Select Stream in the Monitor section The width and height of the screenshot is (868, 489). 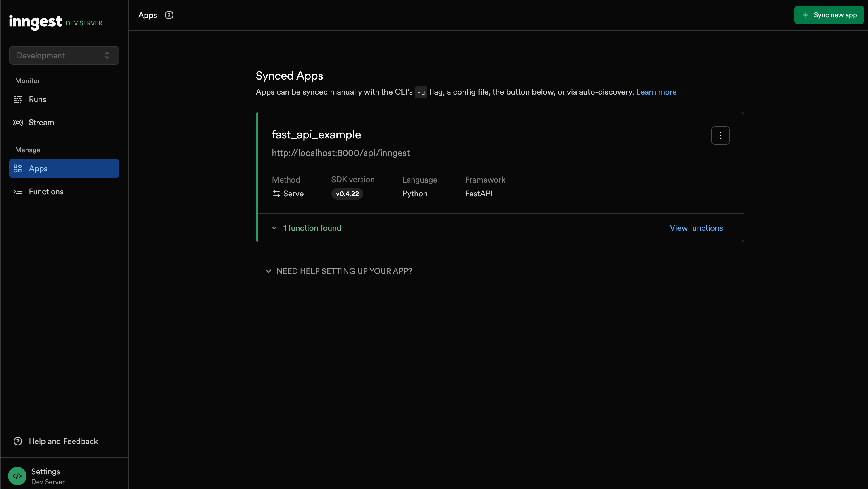pos(41,123)
